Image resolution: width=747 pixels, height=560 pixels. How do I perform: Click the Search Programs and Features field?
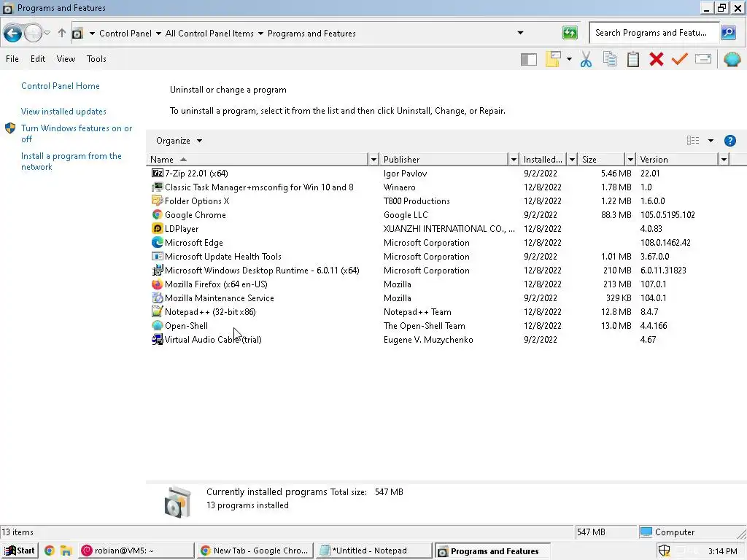pos(654,33)
